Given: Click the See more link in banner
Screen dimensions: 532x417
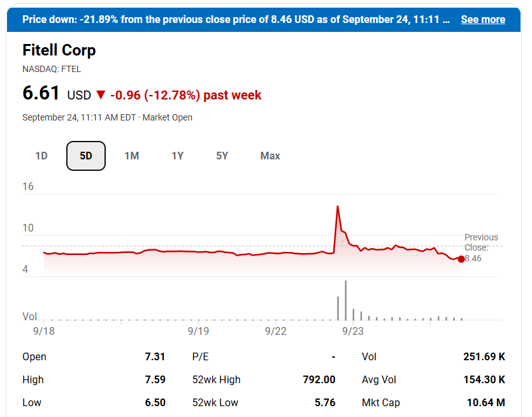Looking at the screenshot, I should click(x=482, y=19).
